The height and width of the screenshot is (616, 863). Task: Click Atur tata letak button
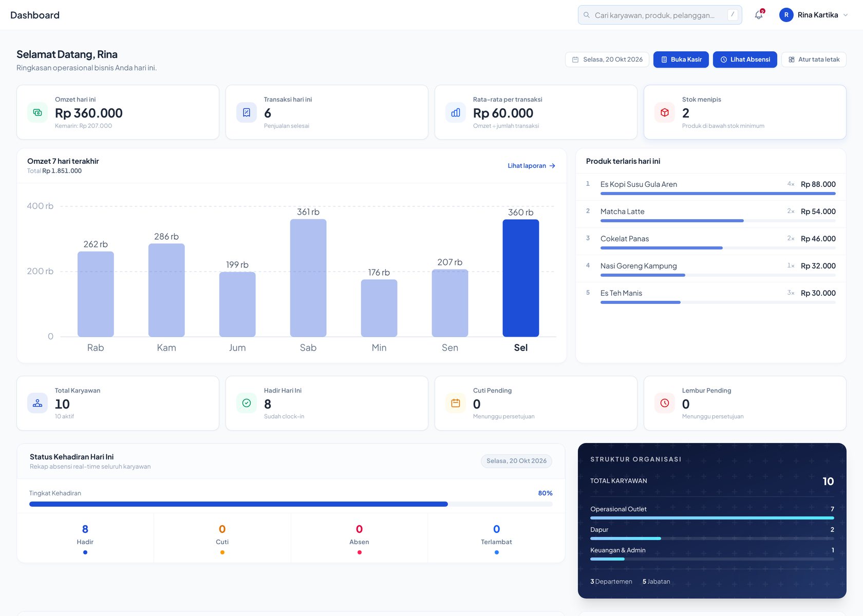[x=814, y=60]
